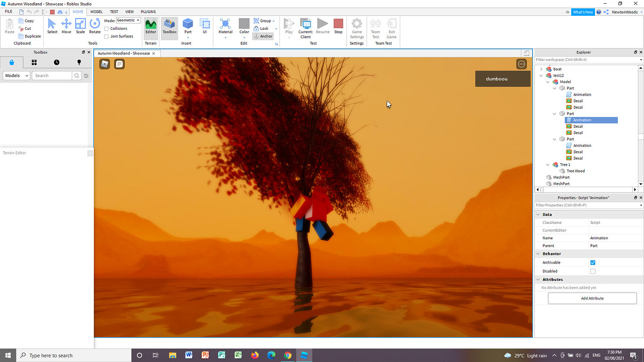Viewport: 644px width, 362px height.
Task: Pick the Scale tool
Action: pyautogui.click(x=80, y=26)
